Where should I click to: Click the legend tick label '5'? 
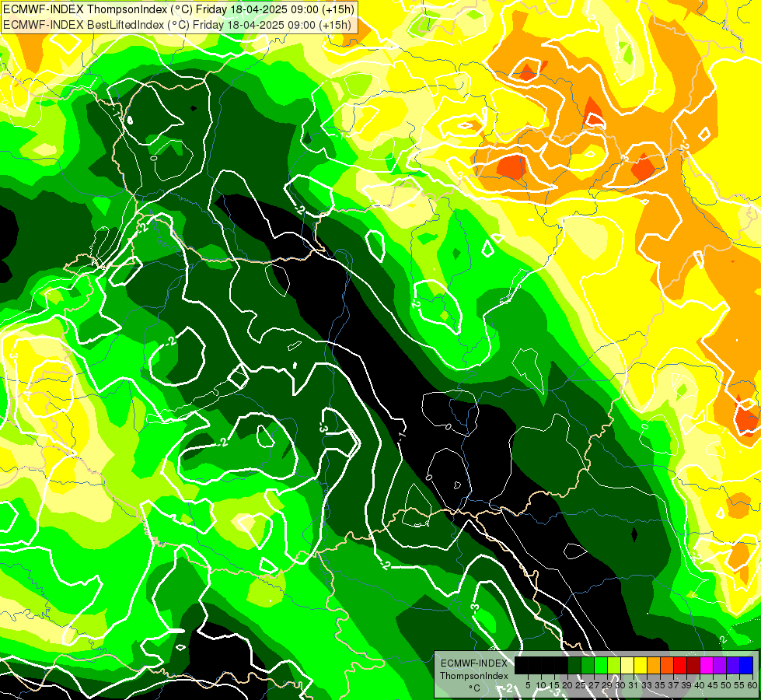coord(528,685)
